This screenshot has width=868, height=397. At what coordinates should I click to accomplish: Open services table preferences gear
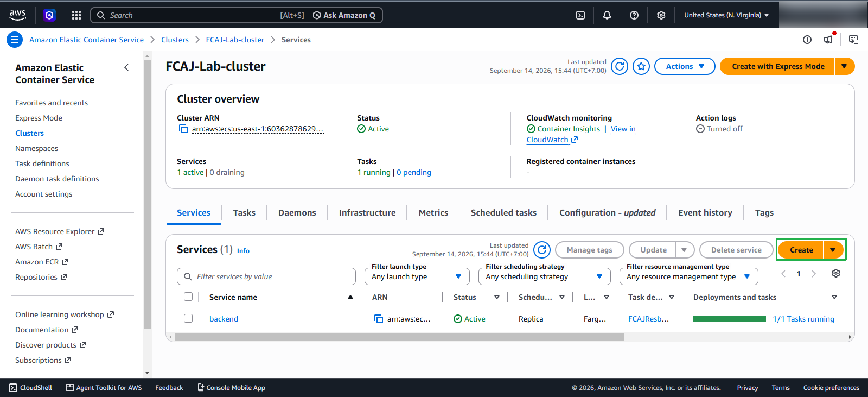point(836,273)
